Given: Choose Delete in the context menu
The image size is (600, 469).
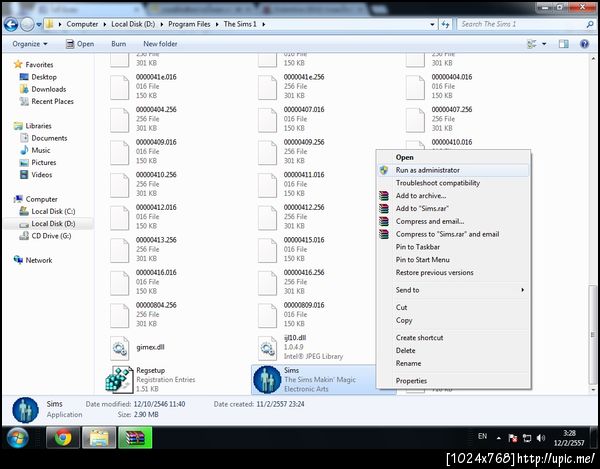Looking at the screenshot, I should 453,350.
